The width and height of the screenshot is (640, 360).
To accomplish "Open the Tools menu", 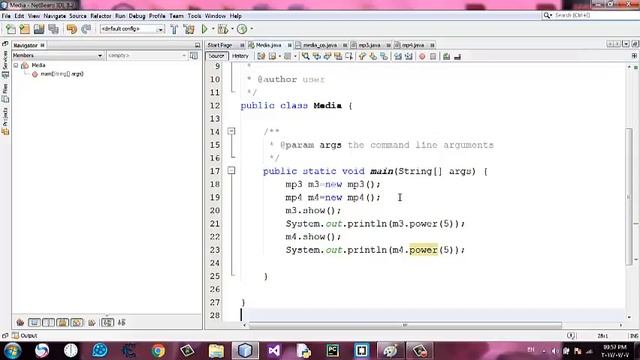I will (x=194, y=16).
